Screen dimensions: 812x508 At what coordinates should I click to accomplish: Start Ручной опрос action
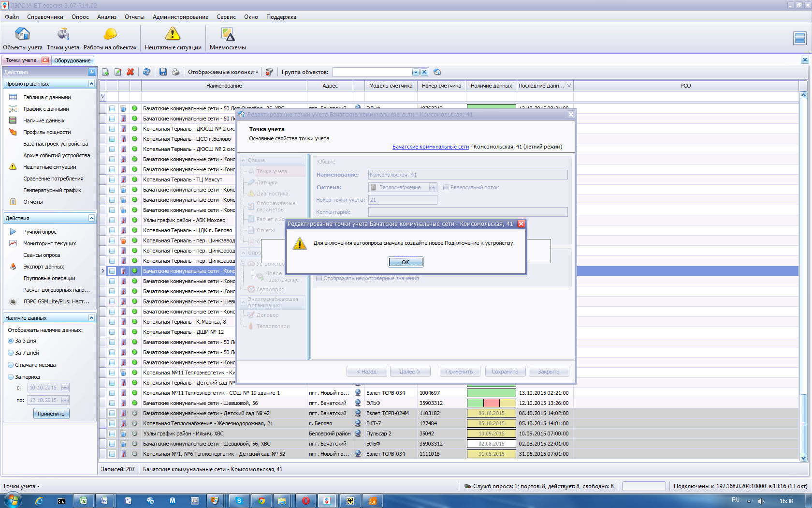40,232
